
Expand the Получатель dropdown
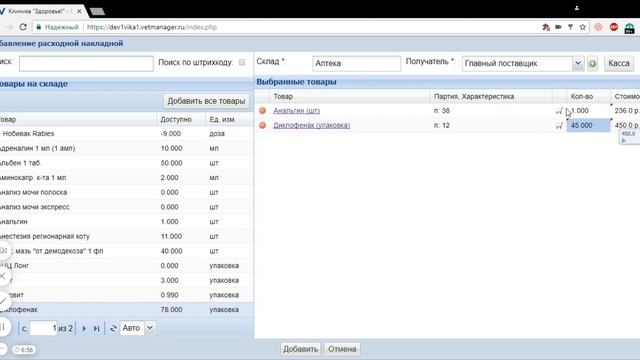pyautogui.click(x=578, y=63)
